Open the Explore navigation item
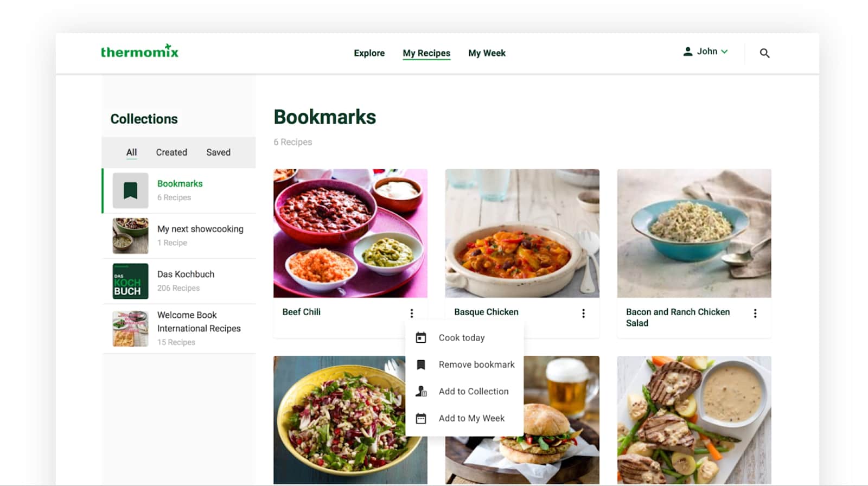This screenshot has height=486, width=868. click(369, 53)
